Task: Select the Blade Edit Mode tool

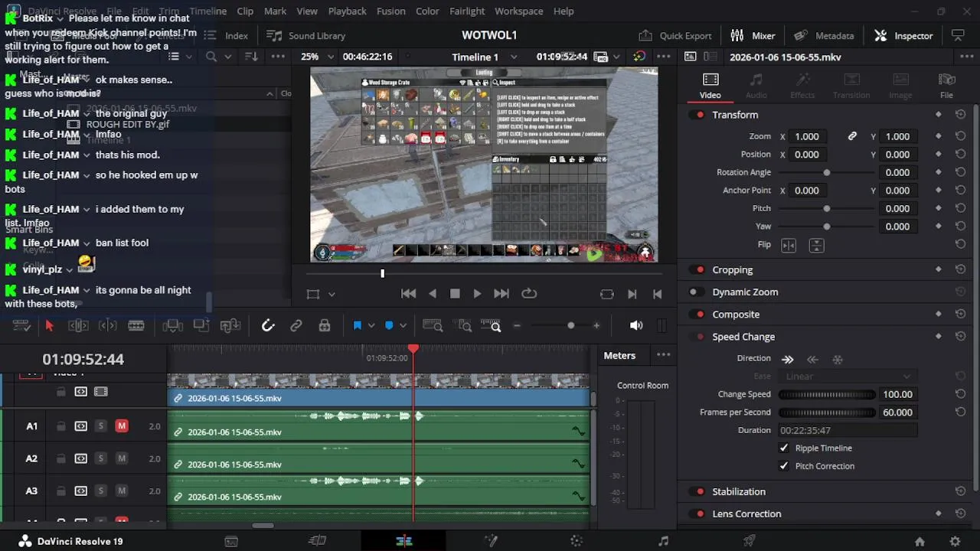Action: pyautogui.click(x=136, y=326)
